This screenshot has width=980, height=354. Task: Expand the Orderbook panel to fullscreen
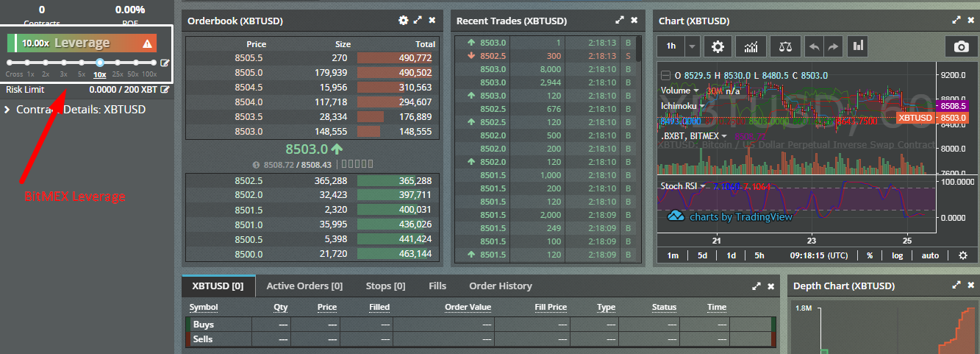tap(418, 21)
